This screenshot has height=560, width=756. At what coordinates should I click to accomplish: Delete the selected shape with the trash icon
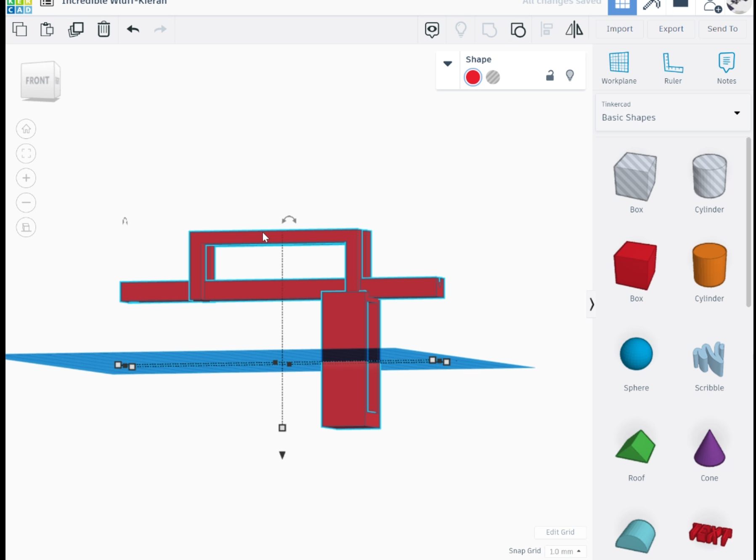103,29
